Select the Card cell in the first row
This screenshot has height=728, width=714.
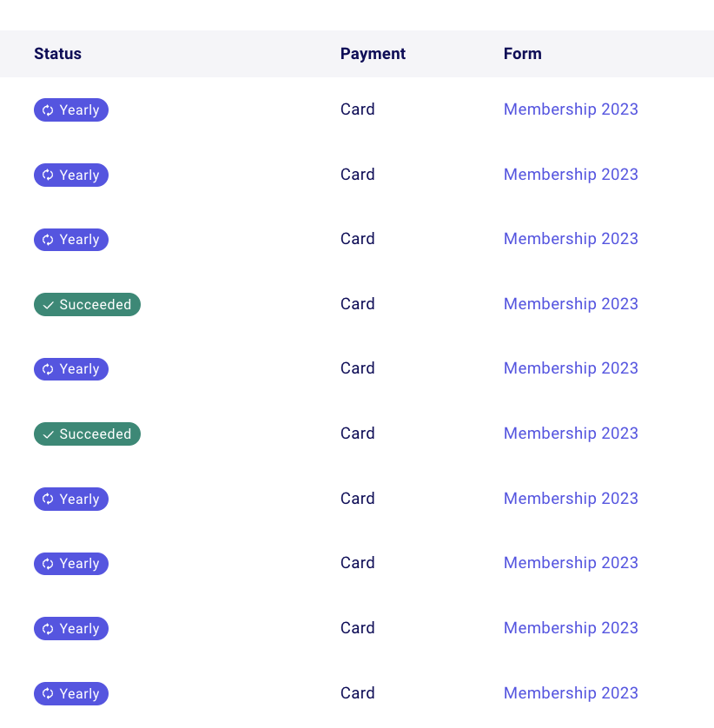pyautogui.click(x=358, y=109)
